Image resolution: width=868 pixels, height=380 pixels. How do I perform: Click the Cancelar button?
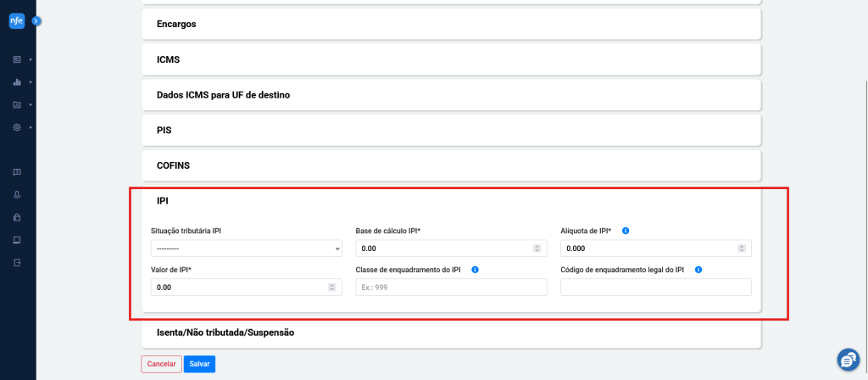coord(161,364)
